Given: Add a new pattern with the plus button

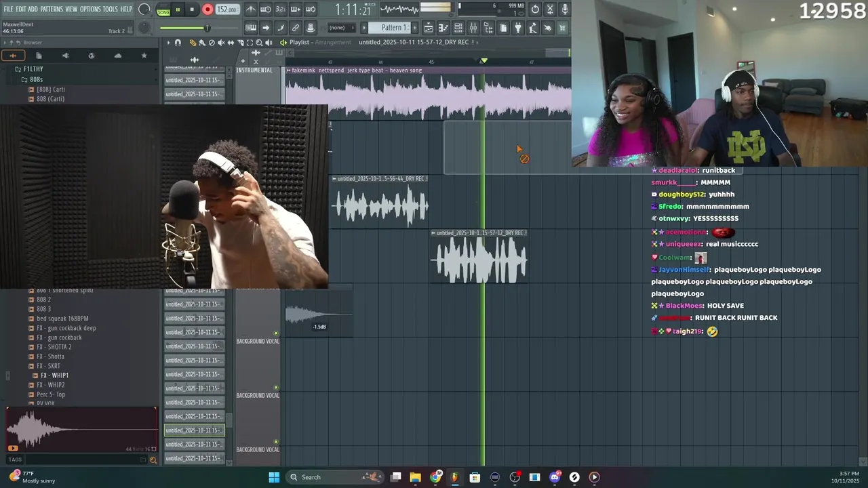Looking at the screenshot, I should pos(414,28).
